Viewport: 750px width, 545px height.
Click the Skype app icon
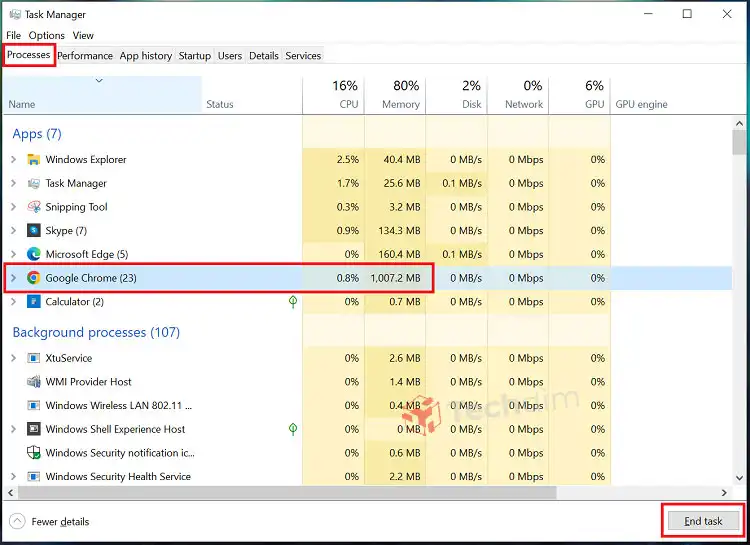tap(33, 231)
